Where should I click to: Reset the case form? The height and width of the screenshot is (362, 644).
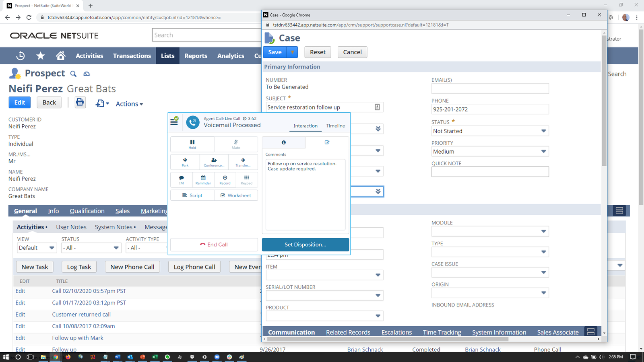pyautogui.click(x=318, y=52)
